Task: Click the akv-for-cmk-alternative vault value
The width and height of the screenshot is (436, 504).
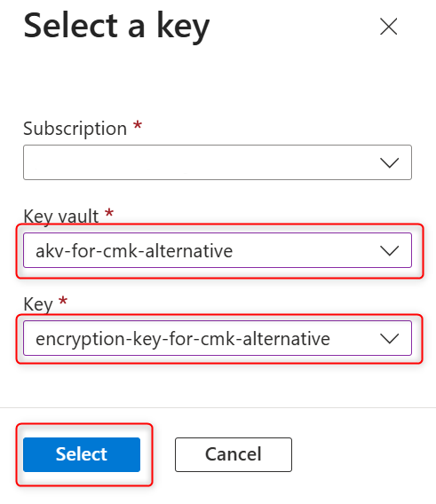Action: pos(134,251)
